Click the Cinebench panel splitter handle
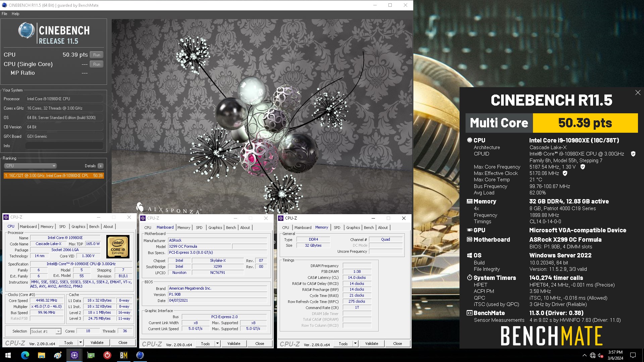Screen dimensions: 644x362 pos(109,133)
